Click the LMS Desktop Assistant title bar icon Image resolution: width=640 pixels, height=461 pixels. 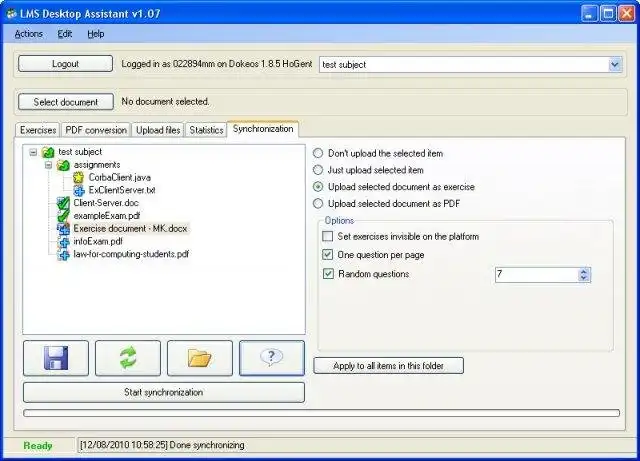pyautogui.click(x=11, y=14)
